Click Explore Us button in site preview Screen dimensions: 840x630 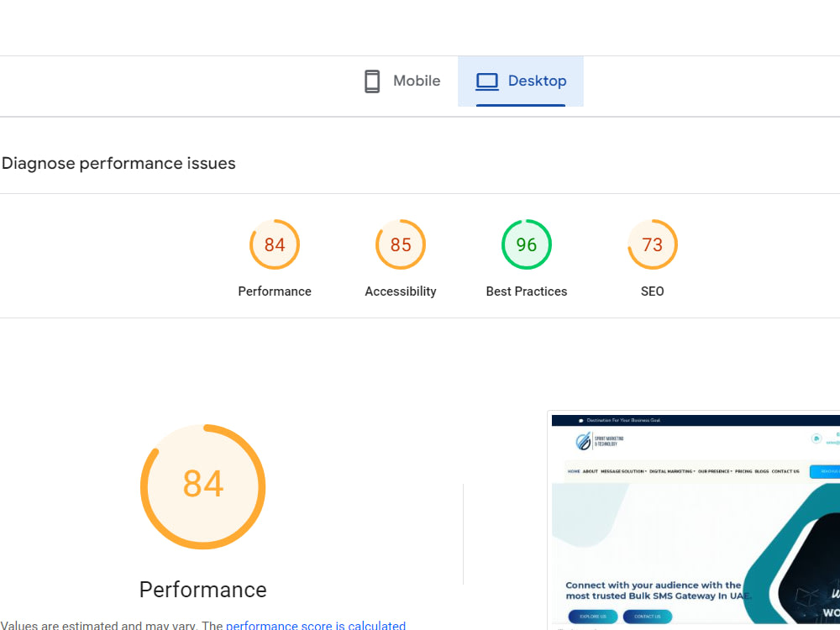[x=592, y=617]
